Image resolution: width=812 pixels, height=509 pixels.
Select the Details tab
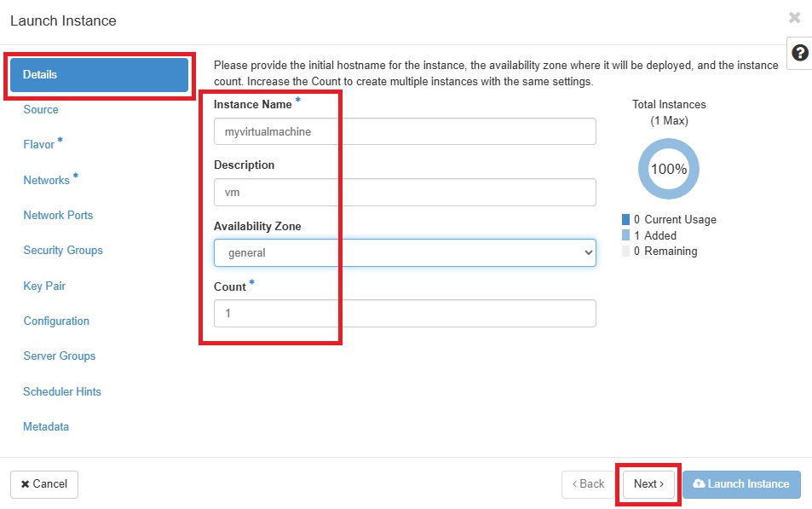[99, 75]
